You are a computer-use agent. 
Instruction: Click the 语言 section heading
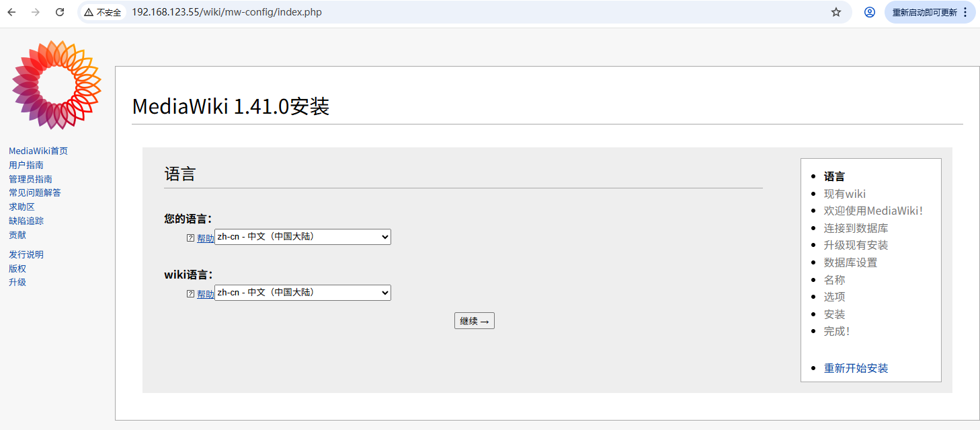coord(179,174)
